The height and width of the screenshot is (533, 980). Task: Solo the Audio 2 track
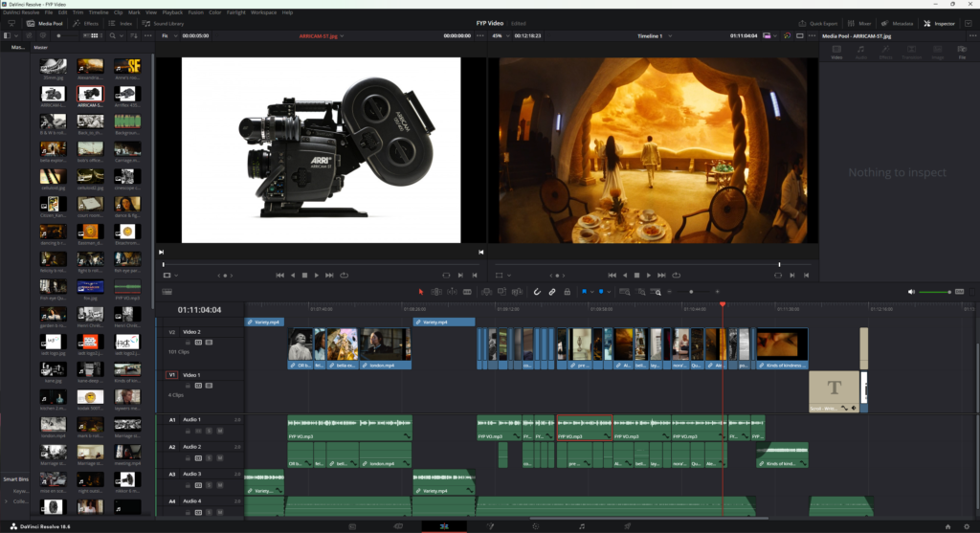point(209,458)
